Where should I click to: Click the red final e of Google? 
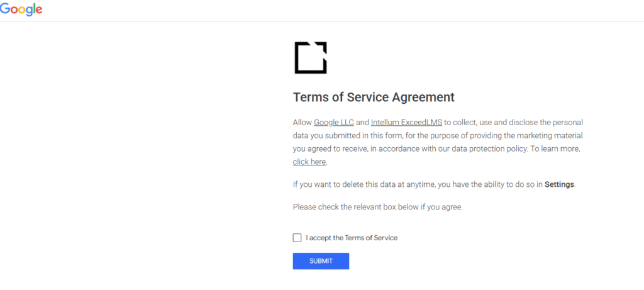click(39, 11)
